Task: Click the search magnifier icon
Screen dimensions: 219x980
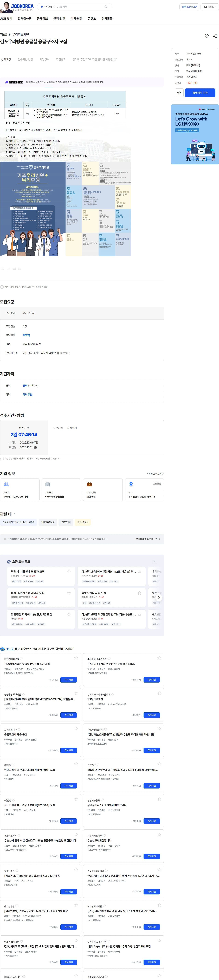Action: pyautogui.click(x=106, y=7)
